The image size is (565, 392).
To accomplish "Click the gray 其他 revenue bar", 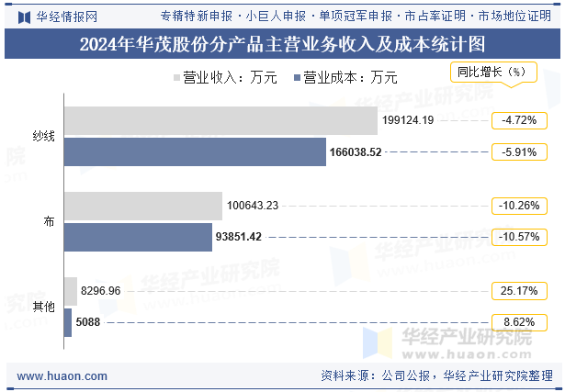I will click(71, 291).
